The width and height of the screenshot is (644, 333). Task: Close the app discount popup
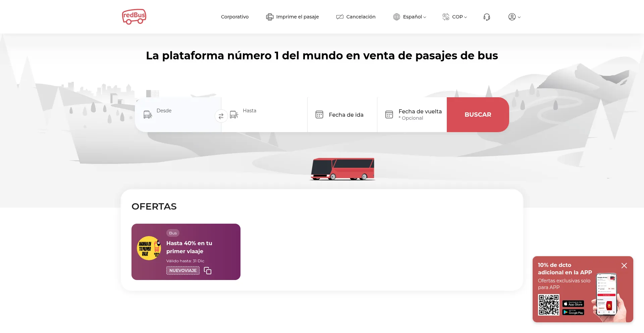click(x=624, y=266)
